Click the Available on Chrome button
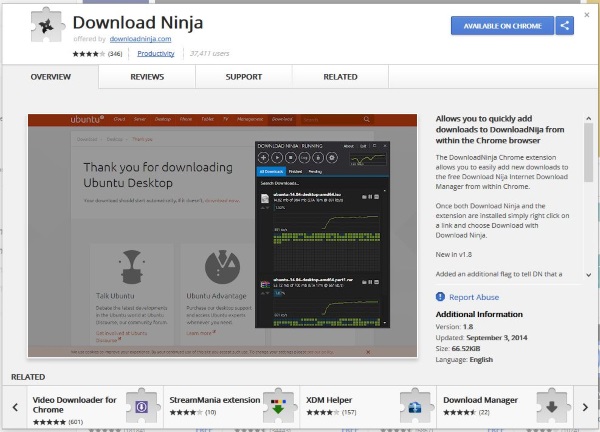Screen dimensions: 600x432 tap(502, 25)
